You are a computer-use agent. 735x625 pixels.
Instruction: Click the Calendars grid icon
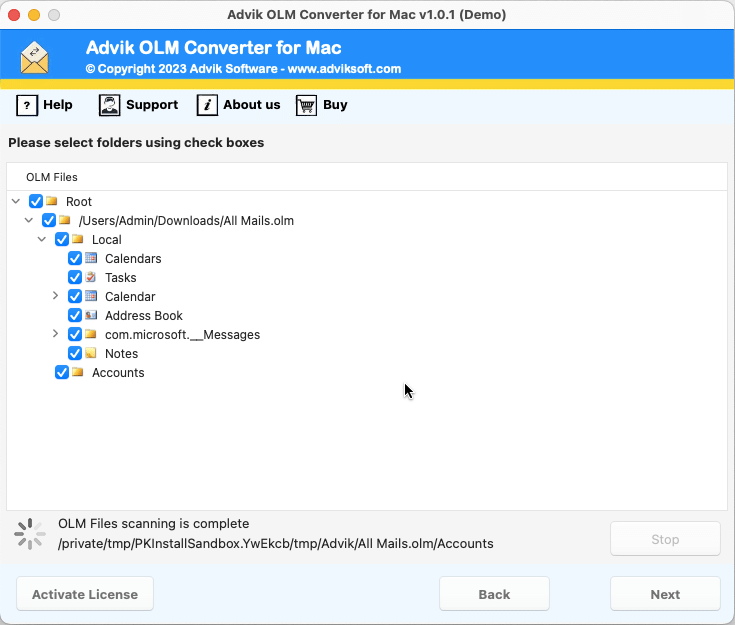[91, 258]
